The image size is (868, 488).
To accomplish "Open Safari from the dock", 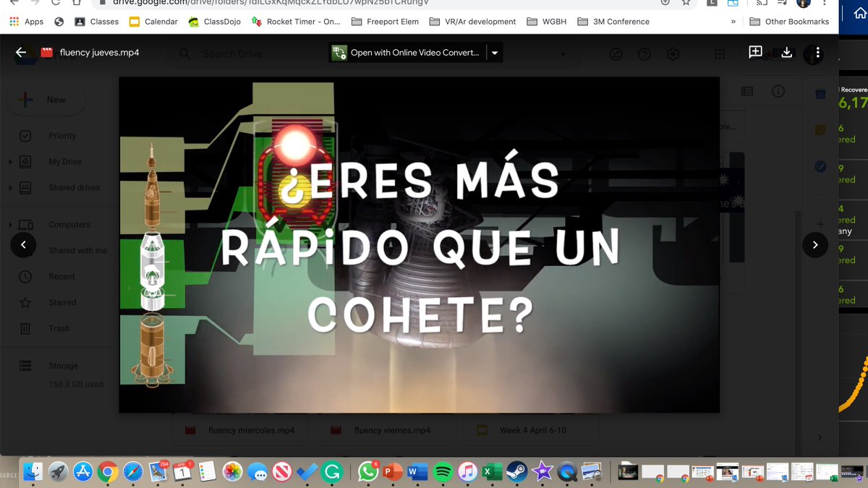I will tap(133, 472).
